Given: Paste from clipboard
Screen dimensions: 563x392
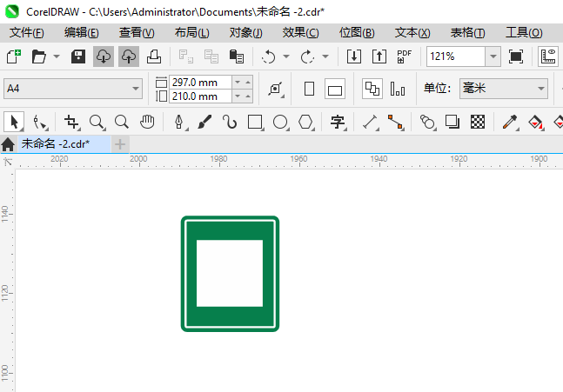Looking at the screenshot, I should (237, 56).
